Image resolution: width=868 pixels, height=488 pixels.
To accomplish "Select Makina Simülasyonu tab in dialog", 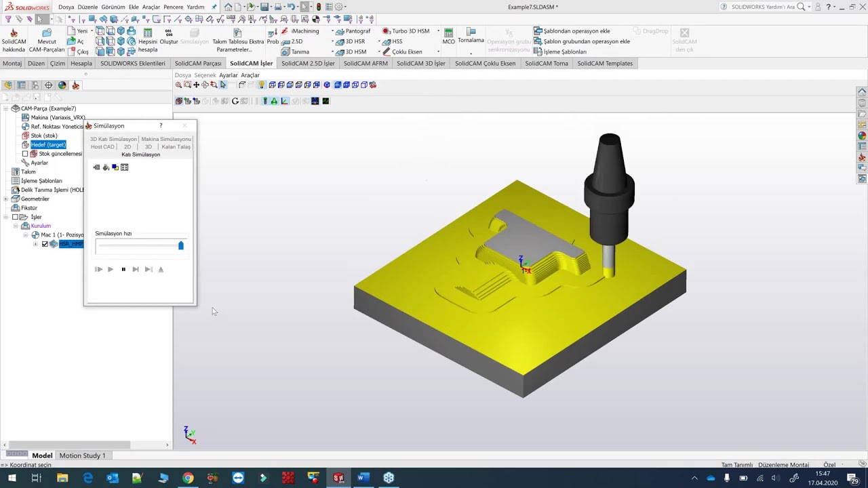I will pyautogui.click(x=166, y=139).
